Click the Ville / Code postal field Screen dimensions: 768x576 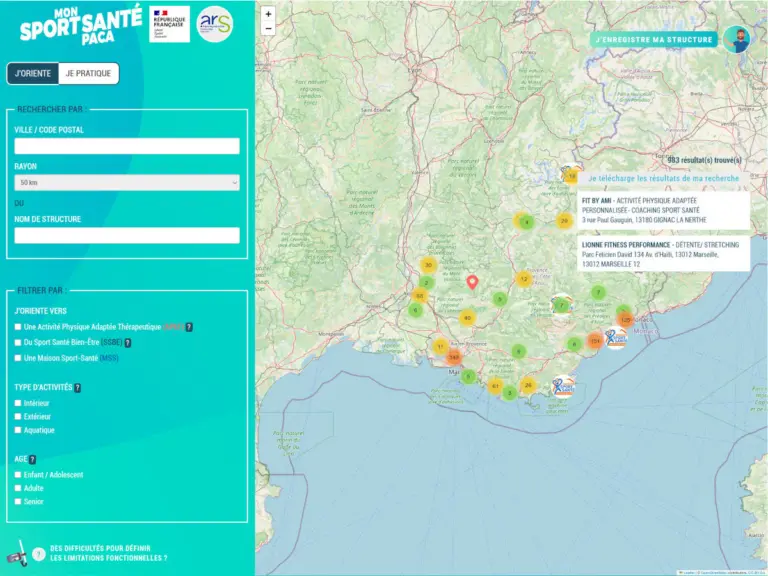pos(127,146)
